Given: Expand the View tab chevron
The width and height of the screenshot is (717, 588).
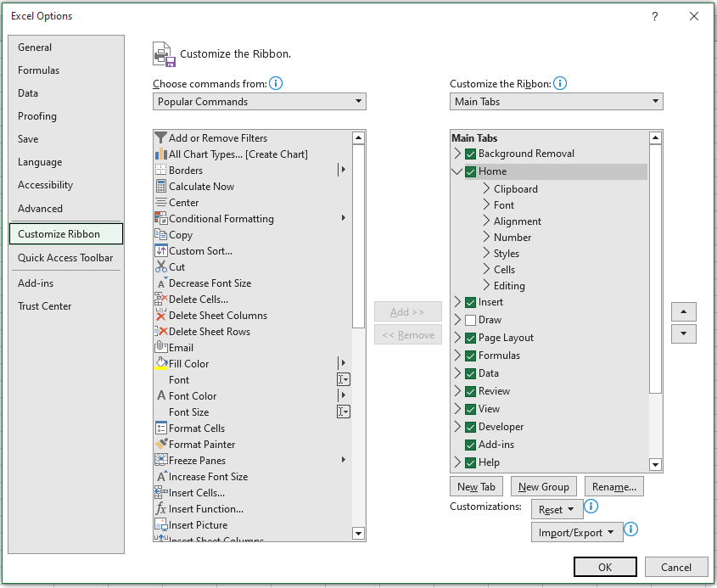Looking at the screenshot, I should (457, 408).
